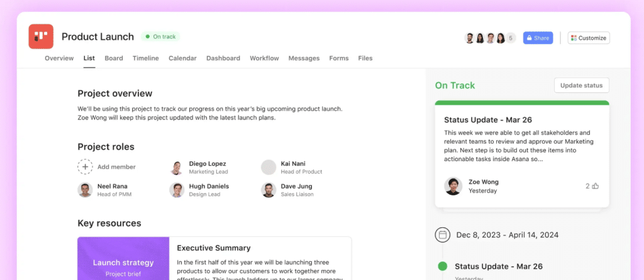The width and height of the screenshot is (644, 280).
Task: Open the Dashboard tab
Action: click(223, 58)
